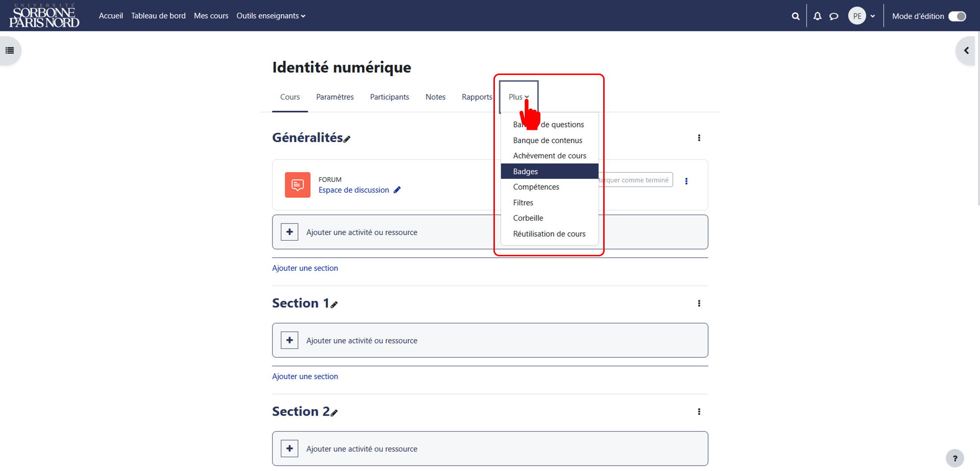Click pencil icon next to Espace de discussion
This screenshot has height=471, width=980.
397,190
